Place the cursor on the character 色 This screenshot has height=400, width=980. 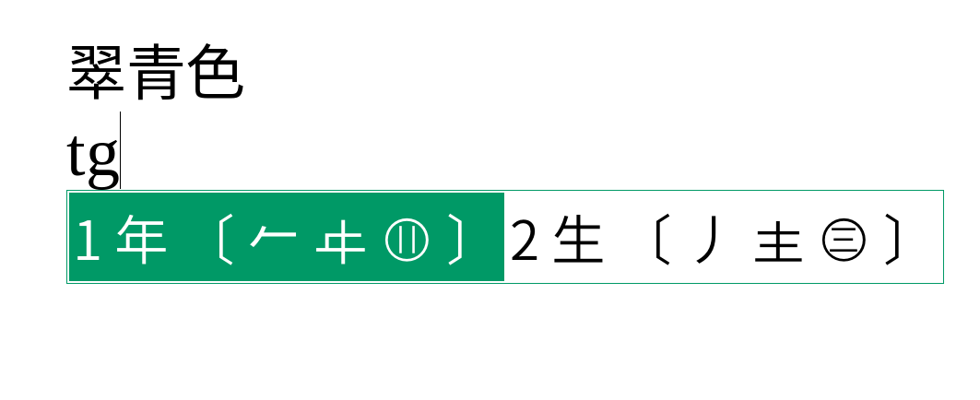tap(215, 73)
